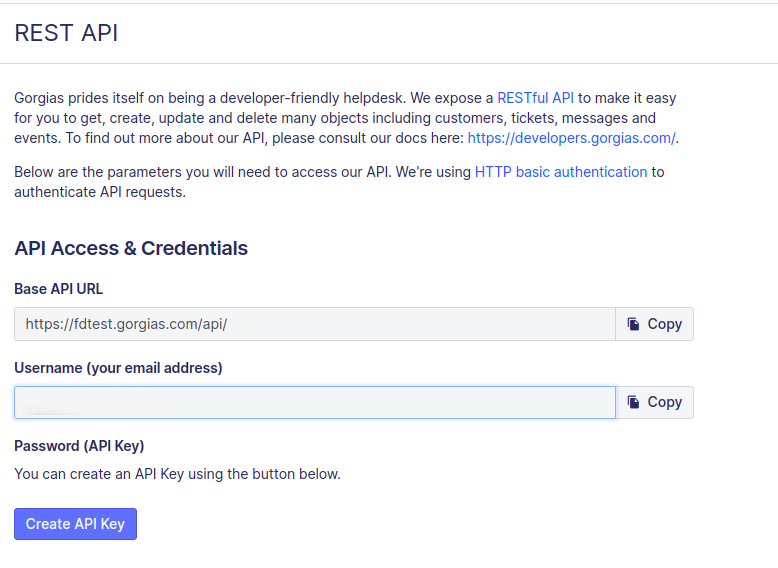The height and width of the screenshot is (568, 778).
Task: Focus the Username email input field
Action: tap(314, 402)
